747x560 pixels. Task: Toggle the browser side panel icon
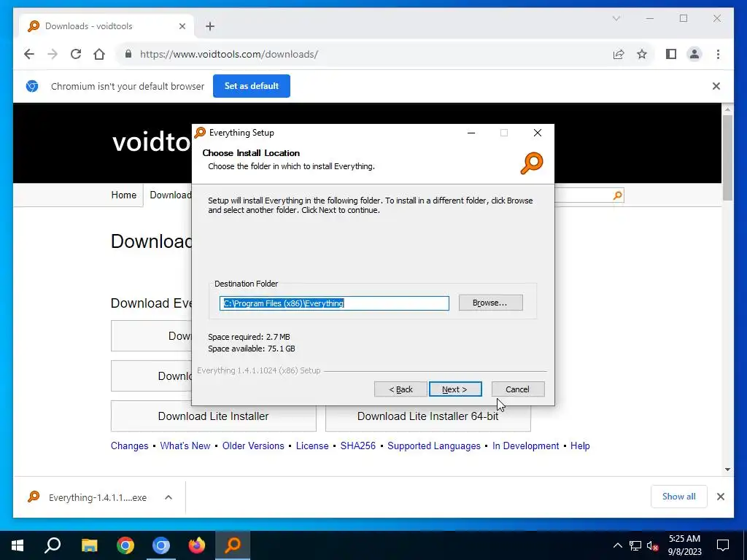[671, 54]
